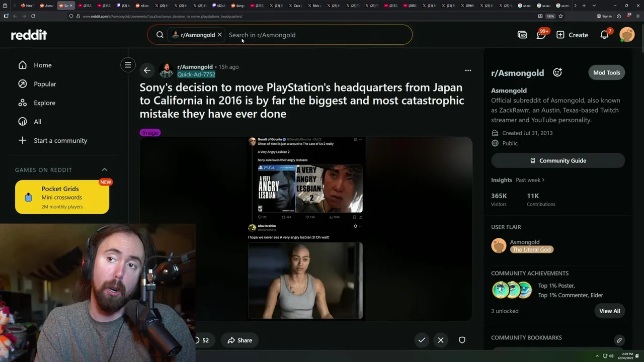Go to Popular in sidebar

[x=37, y=84]
